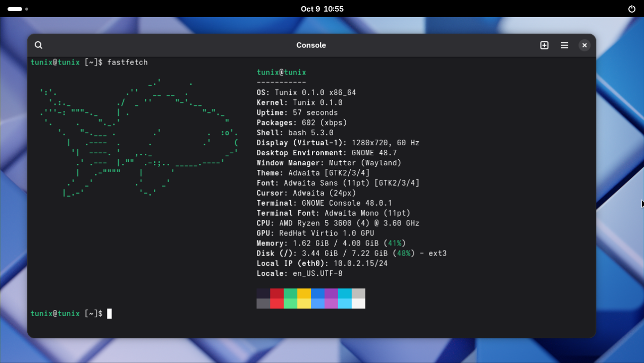
Task: Click the bright white color block
Action: click(x=359, y=304)
